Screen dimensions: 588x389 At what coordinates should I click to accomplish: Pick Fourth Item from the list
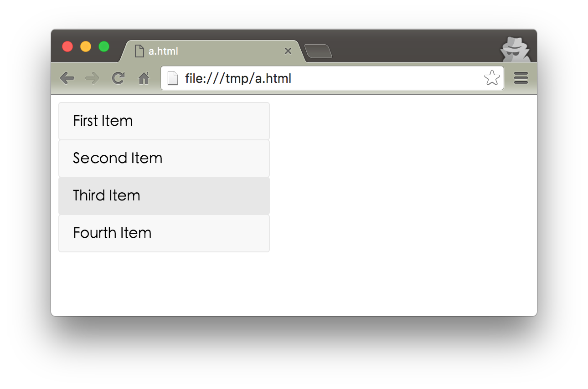tap(164, 233)
